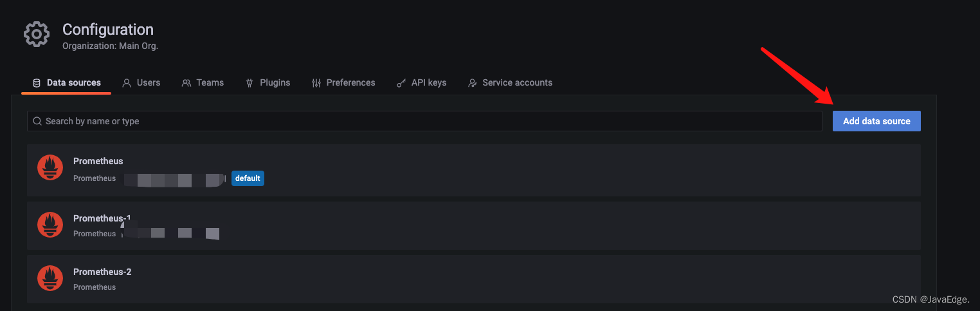Focus the Search by name or type field
This screenshot has height=311, width=980.
click(424, 121)
